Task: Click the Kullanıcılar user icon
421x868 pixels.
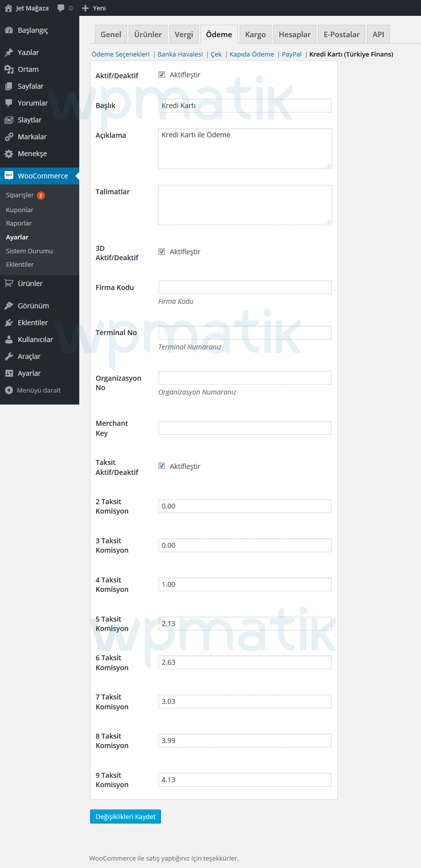Action: click(9, 340)
